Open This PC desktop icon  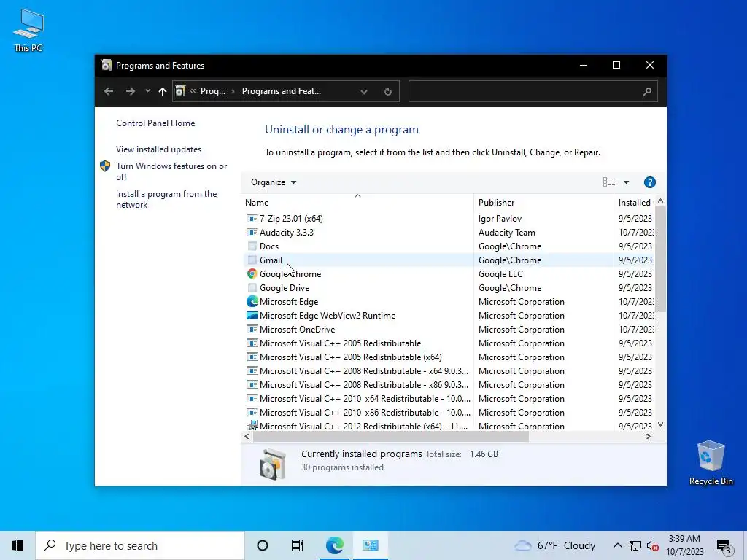click(28, 30)
